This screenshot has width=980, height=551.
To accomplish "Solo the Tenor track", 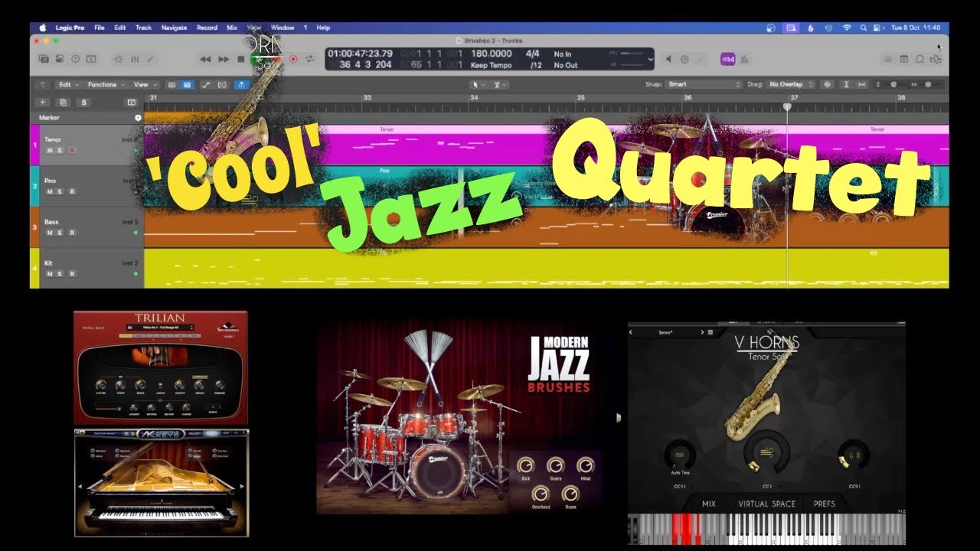I will tap(60, 150).
